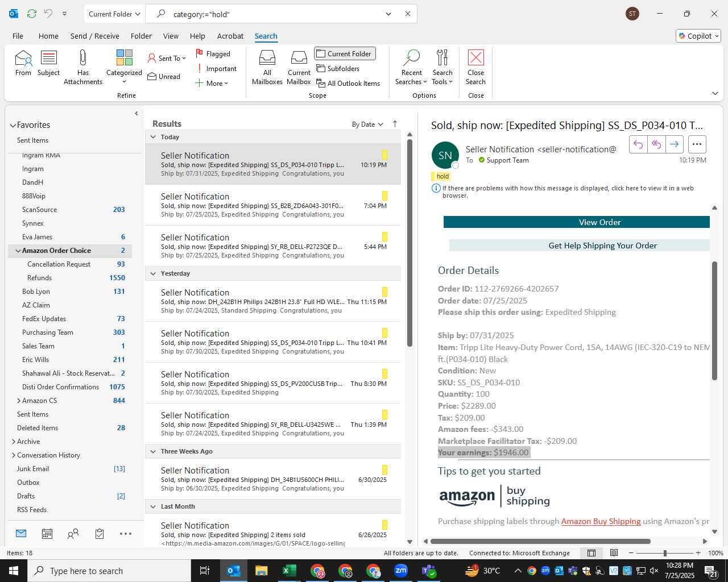The image size is (728, 582).
Task: Select the Refunds folder
Action: 39,278
